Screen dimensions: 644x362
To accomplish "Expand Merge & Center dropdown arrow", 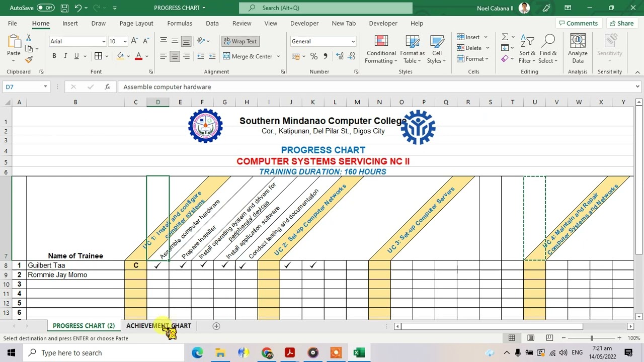I will pyautogui.click(x=278, y=56).
